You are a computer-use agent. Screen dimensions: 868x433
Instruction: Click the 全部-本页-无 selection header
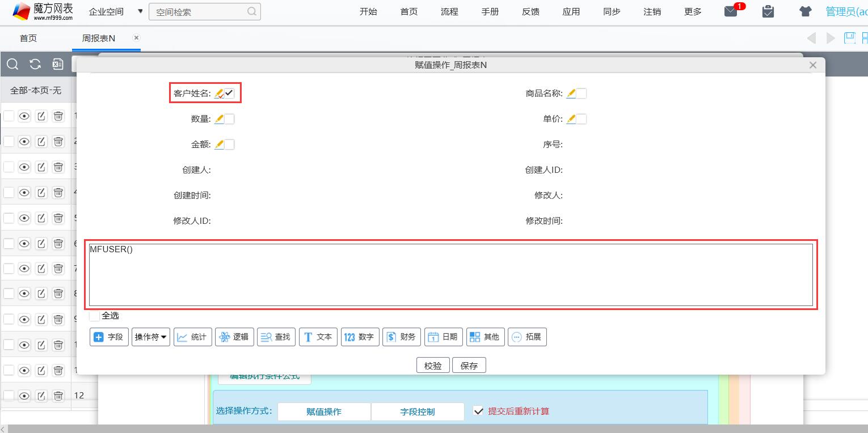(36, 90)
